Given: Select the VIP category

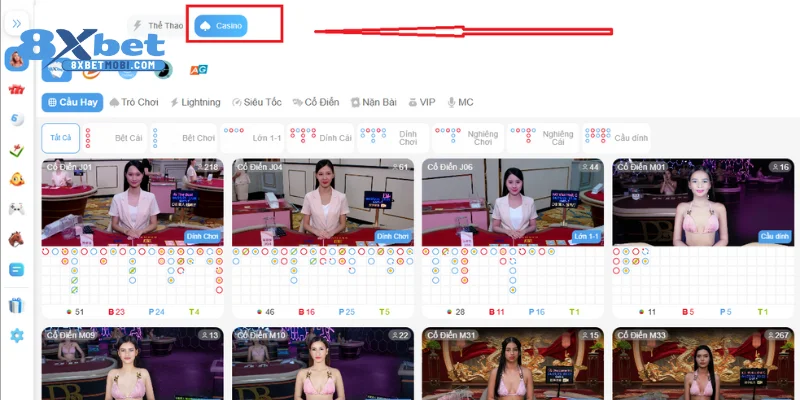Looking at the screenshot, I should point(421,102).
